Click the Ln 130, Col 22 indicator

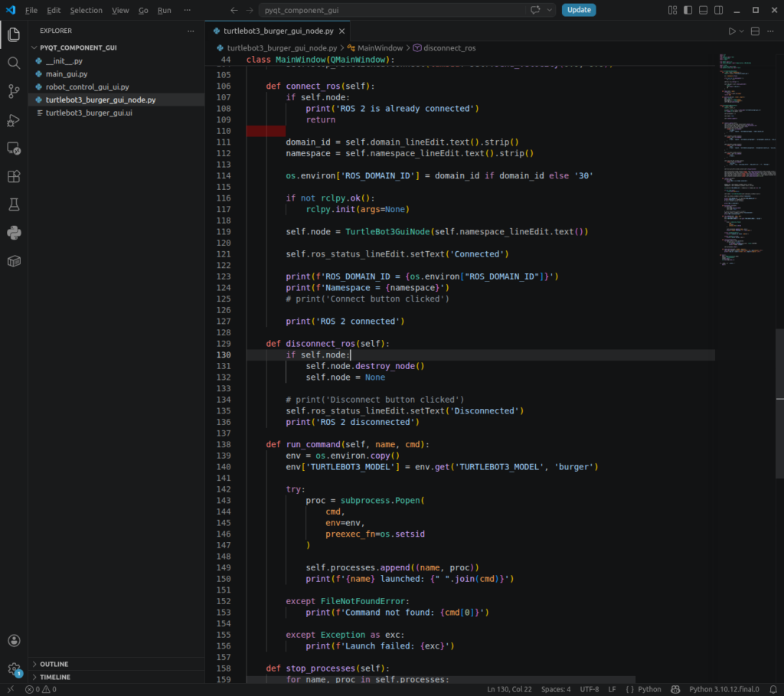coord(509,690)
